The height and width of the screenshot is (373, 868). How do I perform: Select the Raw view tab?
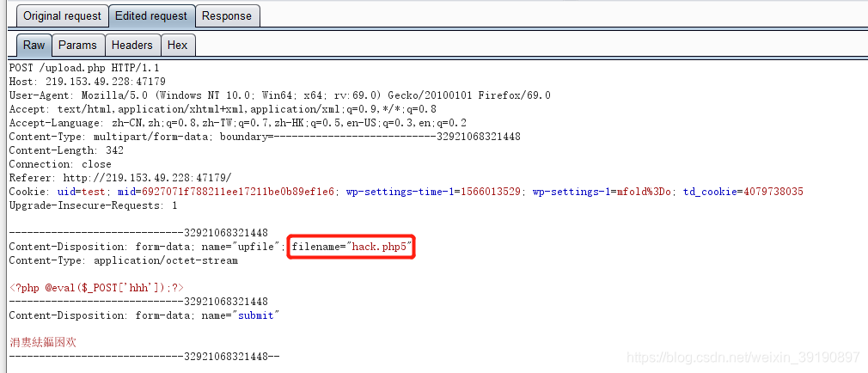34,45
